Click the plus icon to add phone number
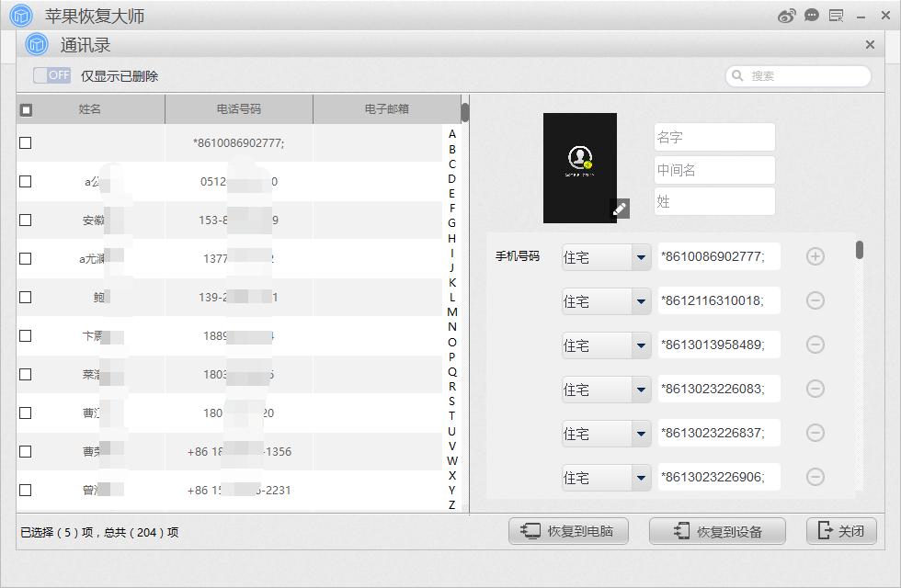This screenshot has height=588, width=901. (x=815, y=256)
